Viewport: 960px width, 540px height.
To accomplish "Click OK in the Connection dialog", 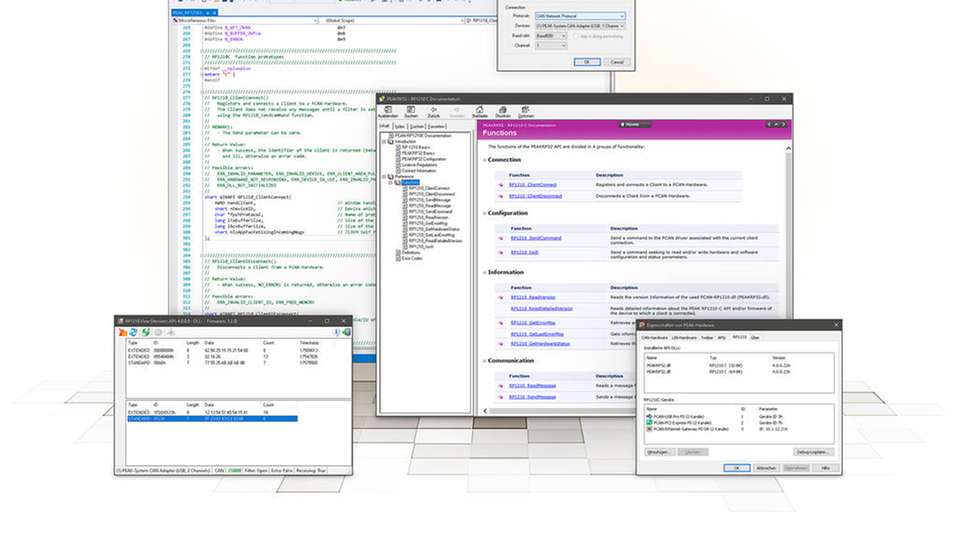I will pyautogui.click(x=587, y=62).
